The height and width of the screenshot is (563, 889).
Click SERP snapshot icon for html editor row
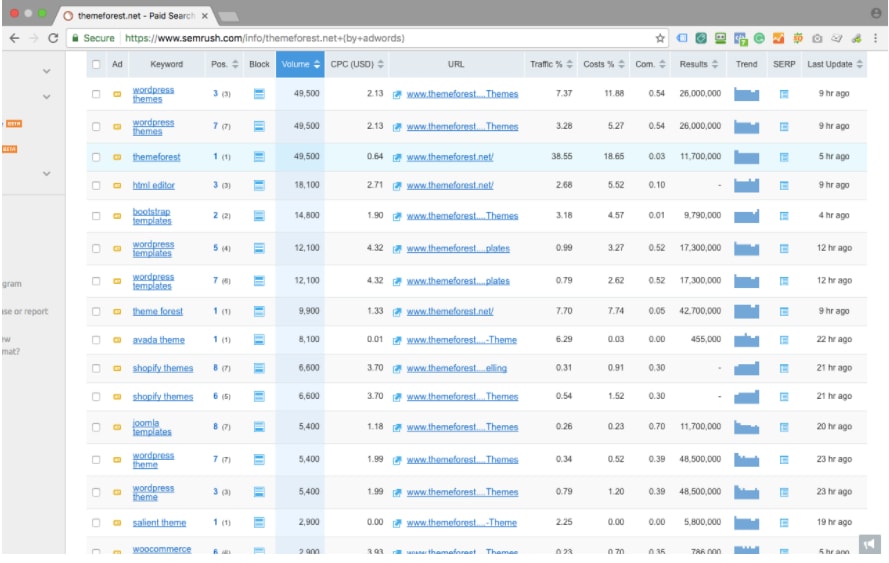click(x=784, y=185)
